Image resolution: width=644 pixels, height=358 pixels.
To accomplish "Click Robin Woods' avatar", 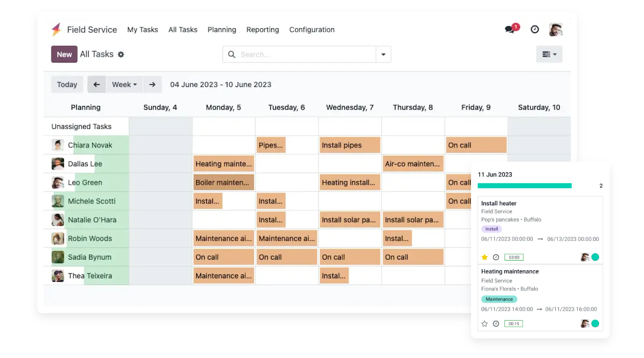I will click(x=58, y=238).
